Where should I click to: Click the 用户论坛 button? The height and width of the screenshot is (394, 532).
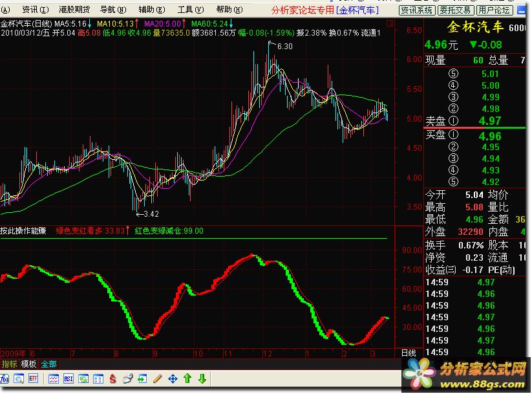click(x=495, y=10)
